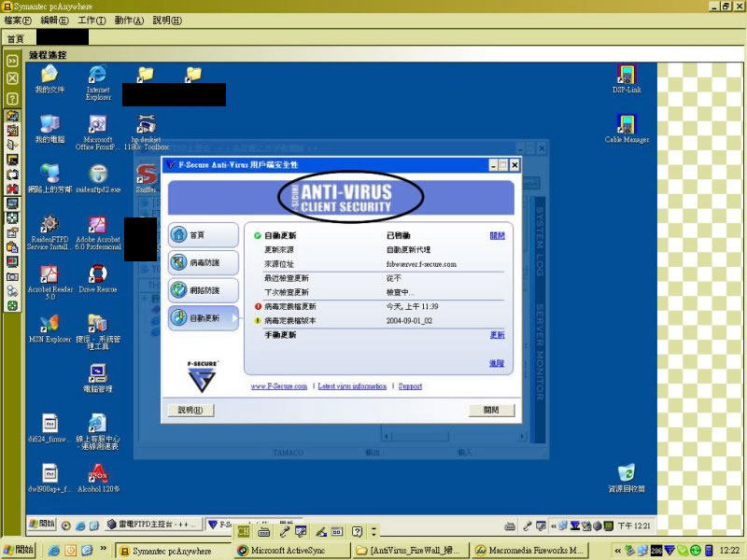
Task: Switch to 雷電FTPD主控台 on remote taskbar
Action: 152,525
